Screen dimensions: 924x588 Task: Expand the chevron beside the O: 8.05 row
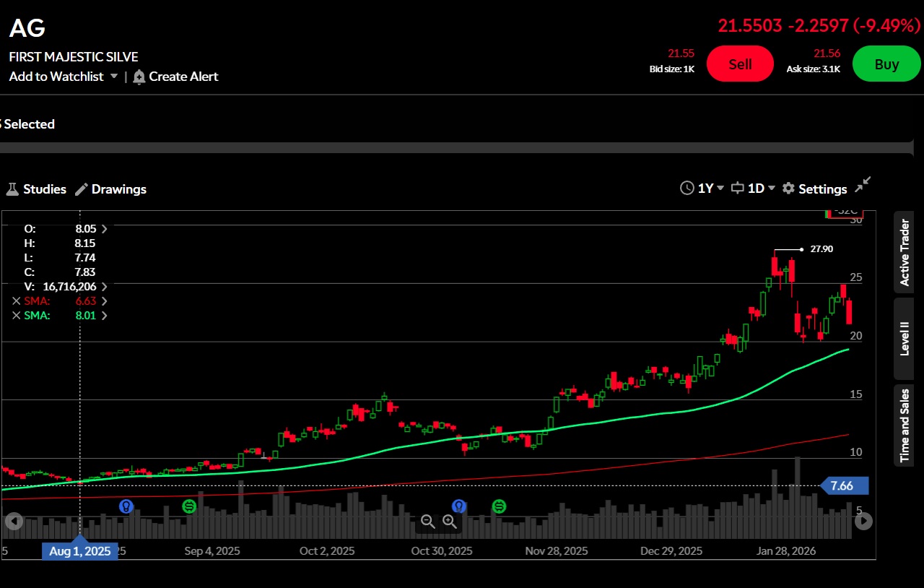(x=104, y=229)
